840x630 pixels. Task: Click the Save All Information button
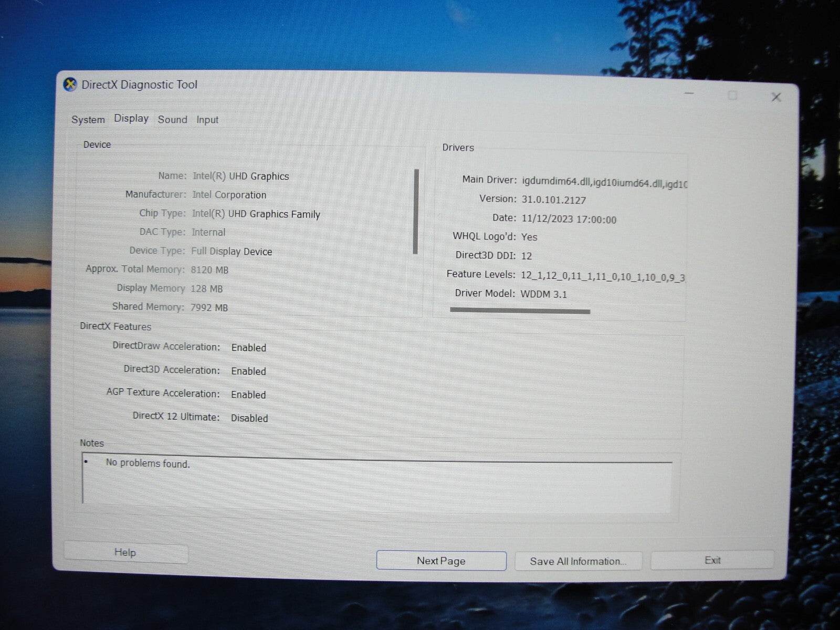578,561
